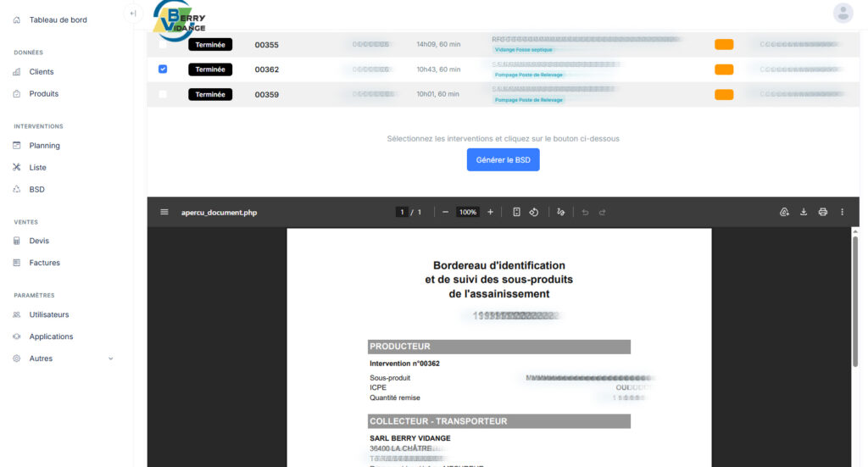Expand the Autres menu section
Viewport: 868px width, 467px height.
(x=110, y=359)
